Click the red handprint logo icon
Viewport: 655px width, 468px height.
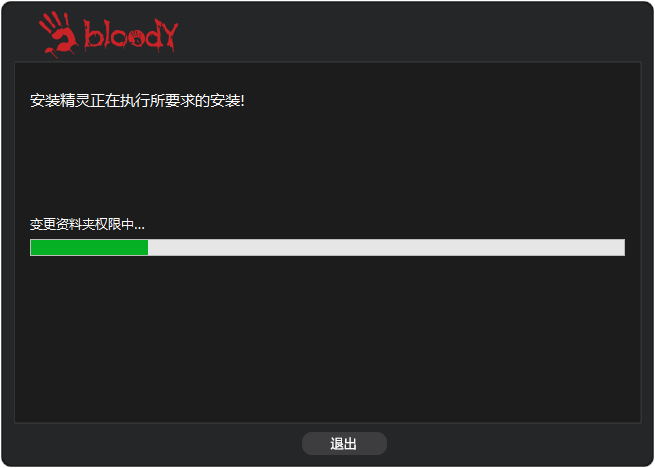coord(58,34)
